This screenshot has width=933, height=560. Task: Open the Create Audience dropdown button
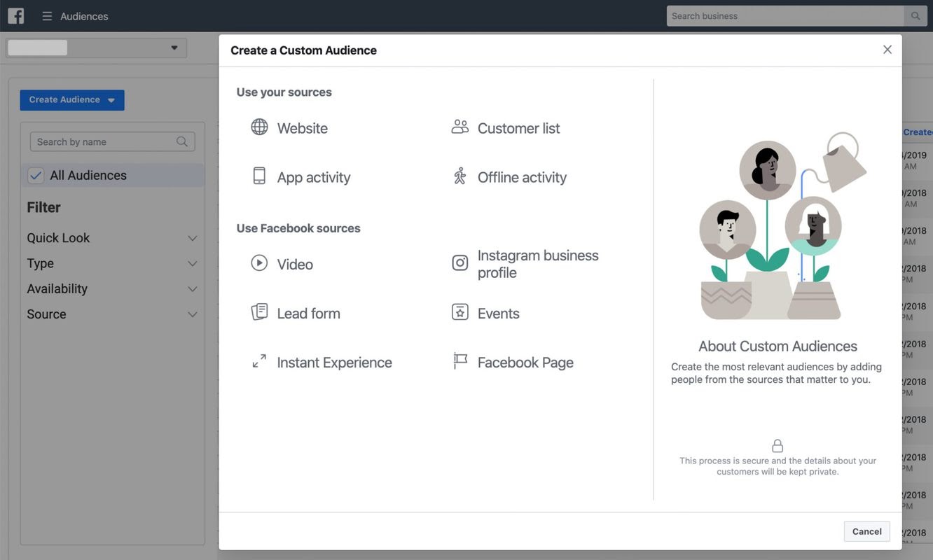(x=72, y=100)
